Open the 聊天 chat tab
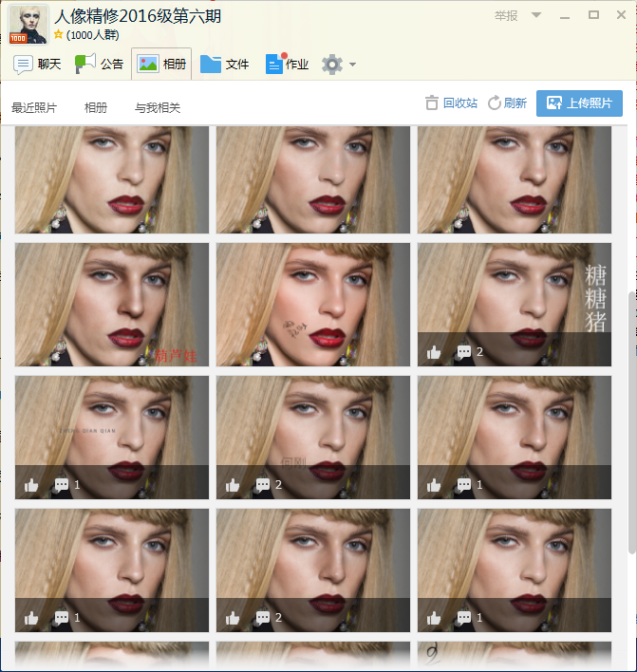 point(37,65)
